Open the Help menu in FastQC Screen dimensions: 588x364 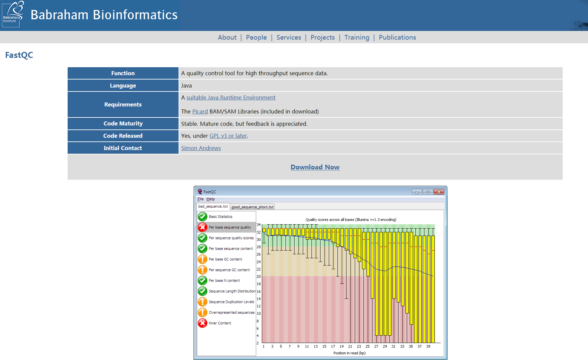pyautogui.click(x=211, y=199)
